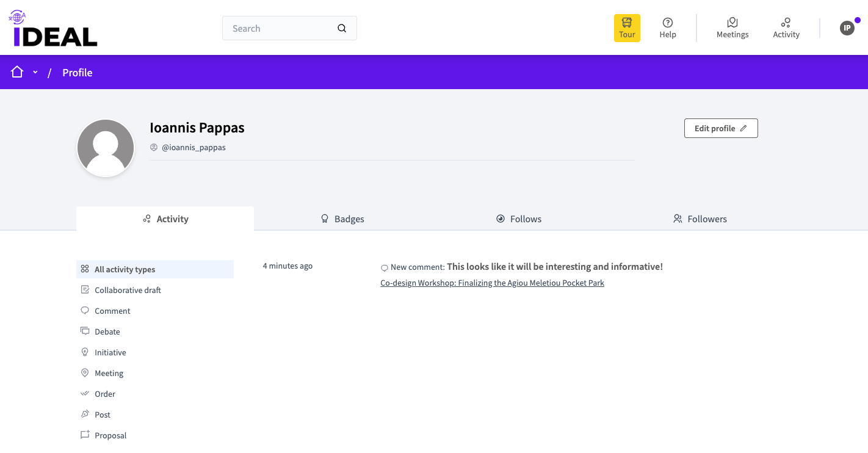The width and height of the screenshot is (868, 453).
Task: Open the Help question mark icon
Action: click(667, 23)
